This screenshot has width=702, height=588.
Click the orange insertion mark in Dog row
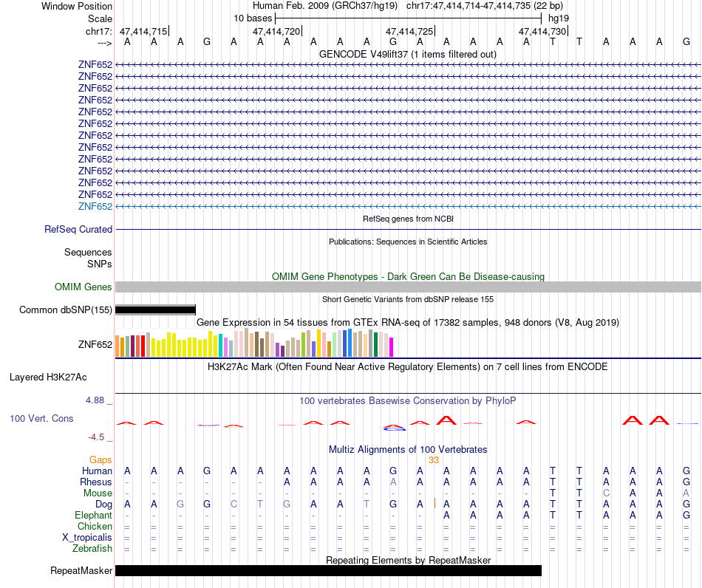point(435,504)
